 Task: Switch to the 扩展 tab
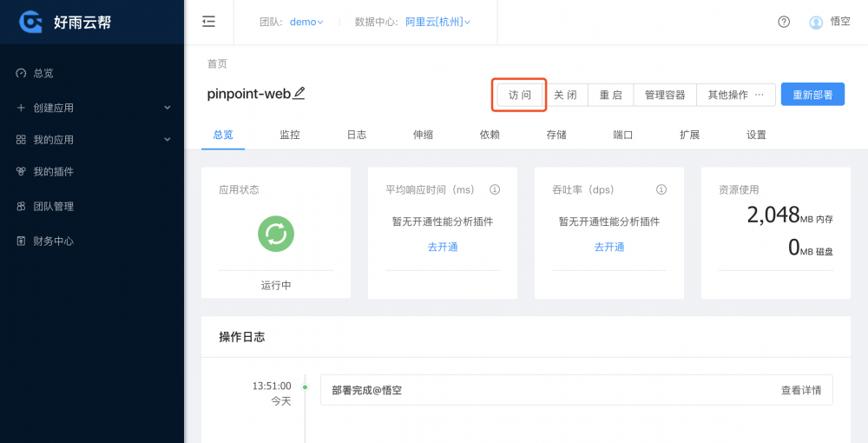click(x=690, y=135)
